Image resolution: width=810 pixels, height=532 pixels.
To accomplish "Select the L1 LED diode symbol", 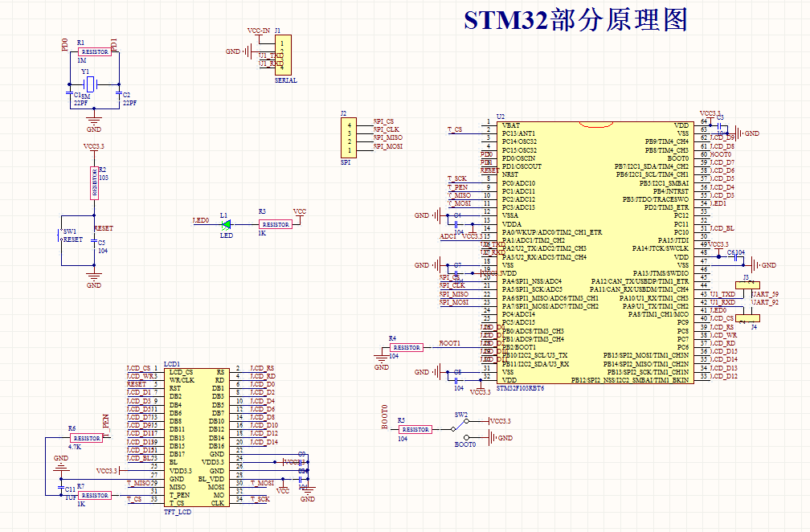I will [x=227, y=224].
